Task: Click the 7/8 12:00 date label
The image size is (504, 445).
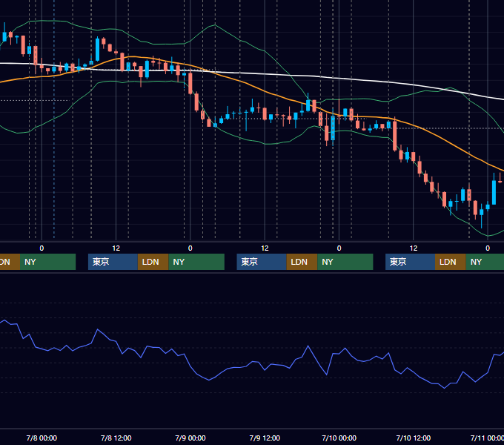Action: [116, 438]
